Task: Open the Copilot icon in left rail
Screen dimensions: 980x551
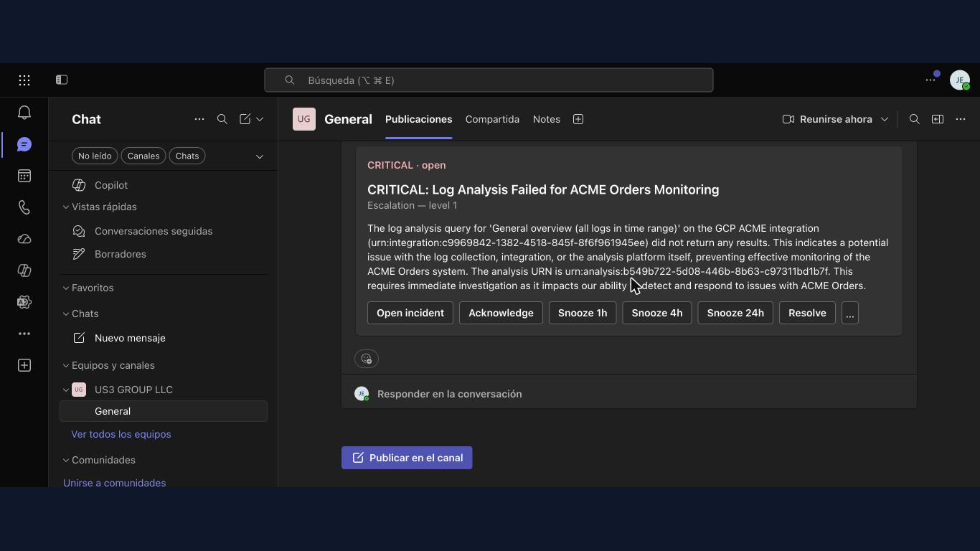Action: 24,270
